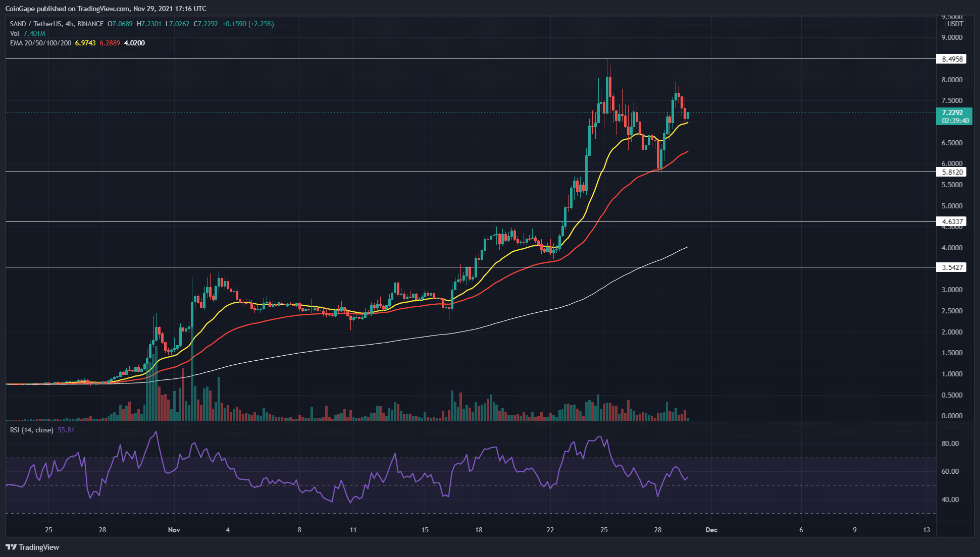This screenshot has height=557, width=980.
Task: Click the EMA value 4.0200 in white
Action: 134,43
